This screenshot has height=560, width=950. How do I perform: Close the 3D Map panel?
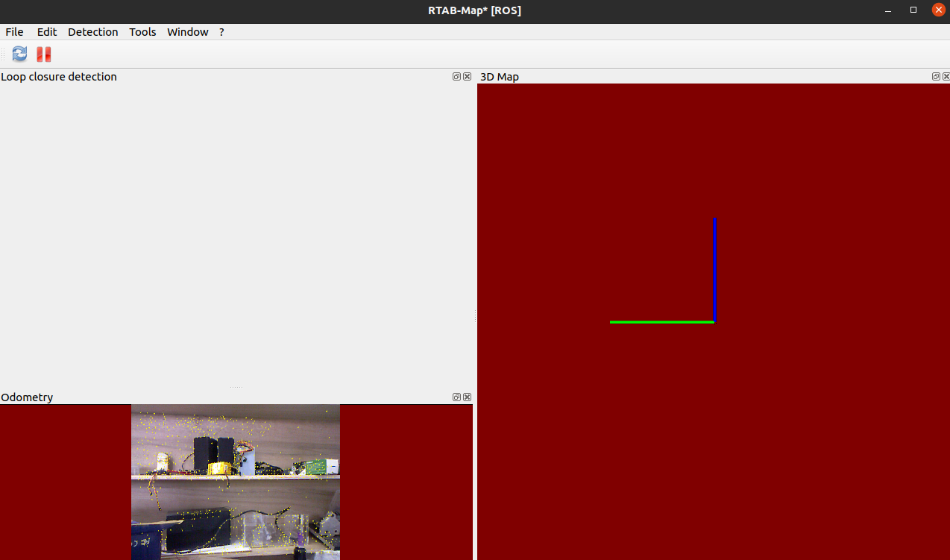[946, 76]
